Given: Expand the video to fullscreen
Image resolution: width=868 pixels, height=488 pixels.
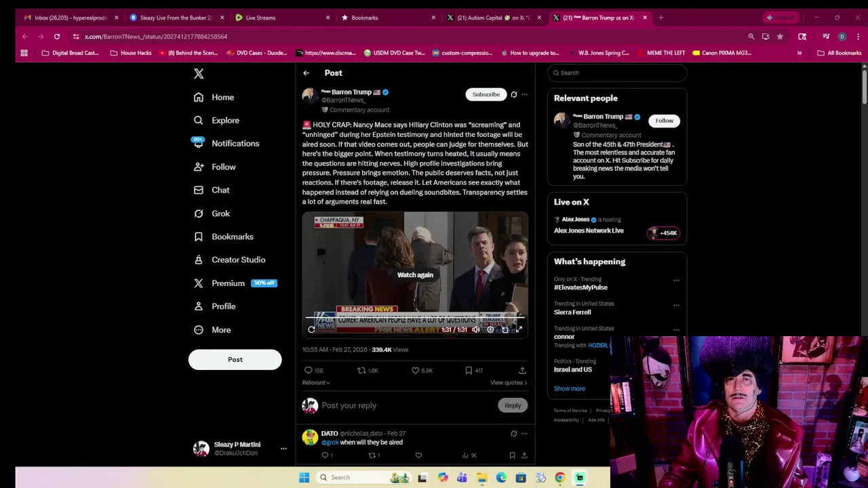Looking at the screenshot, I should (x=519, y=330).
